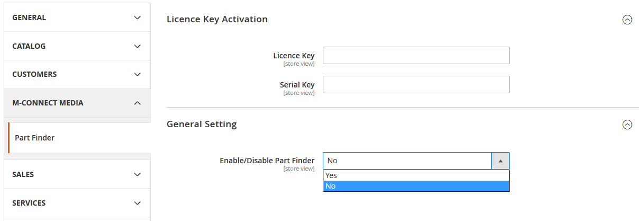
Task: Click the GENERAL sidebar tab label
Action: (x=29, y=17)
